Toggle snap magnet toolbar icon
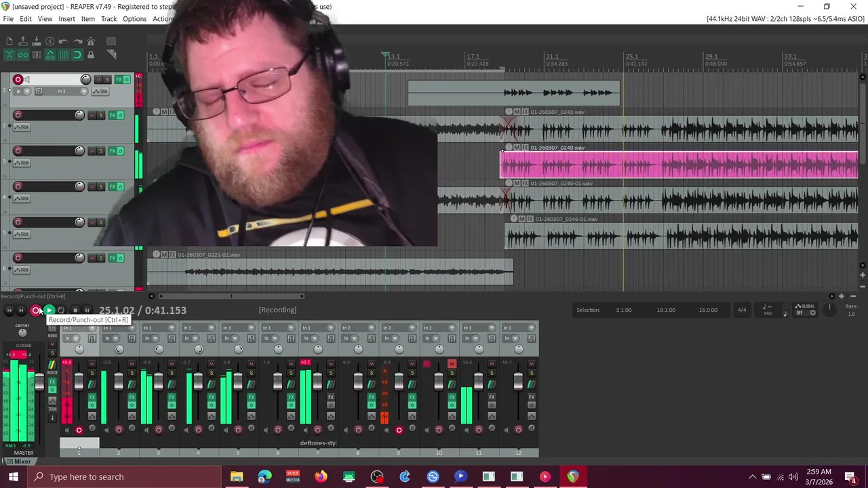Image resolution: width=868 pixels, height=488 pixels. pos(77,55)
